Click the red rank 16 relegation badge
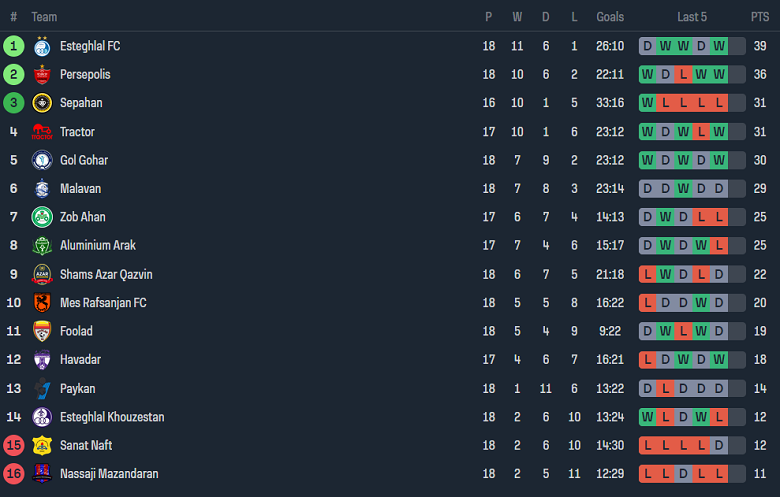Viewport: 780px width, 497px height. pyautogui.click(x=13, y=474)
